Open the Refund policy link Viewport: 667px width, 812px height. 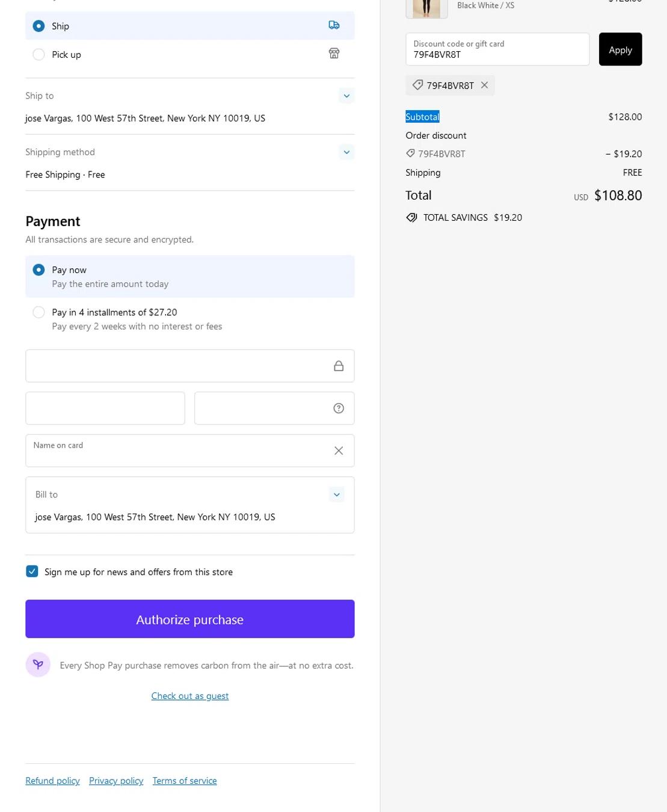(52, 781)
